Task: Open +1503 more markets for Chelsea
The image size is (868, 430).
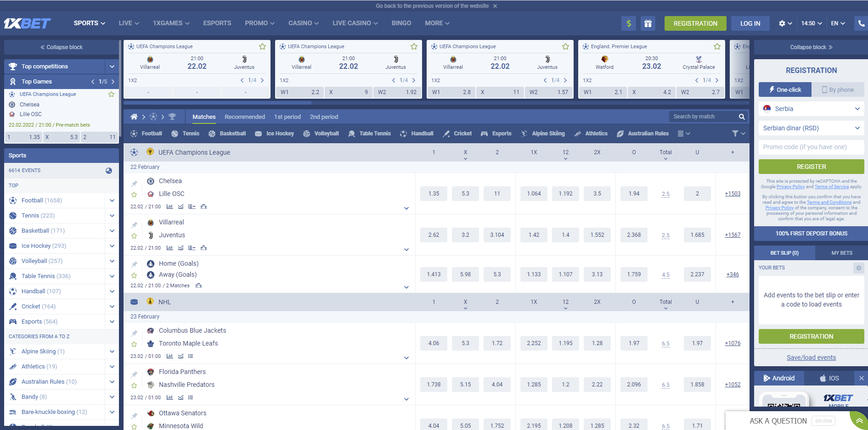Action: [733, 194]
